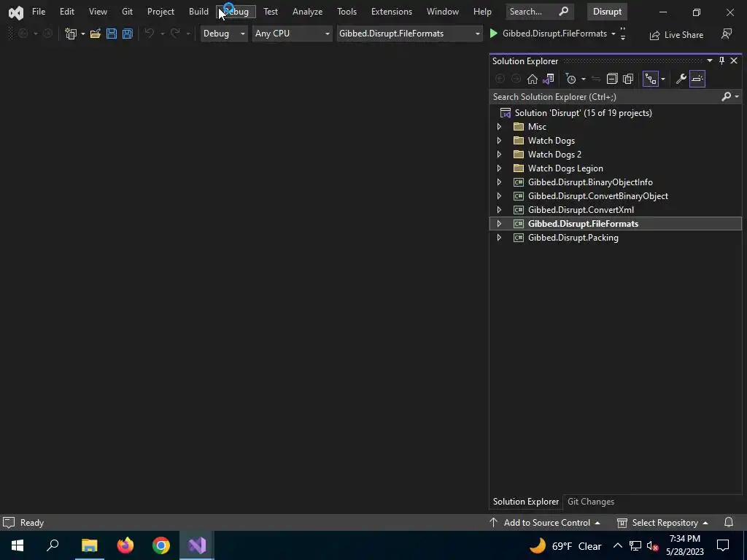
Task: Expand the Watch Dogs 2 folder
Action: tap(499, 155)
